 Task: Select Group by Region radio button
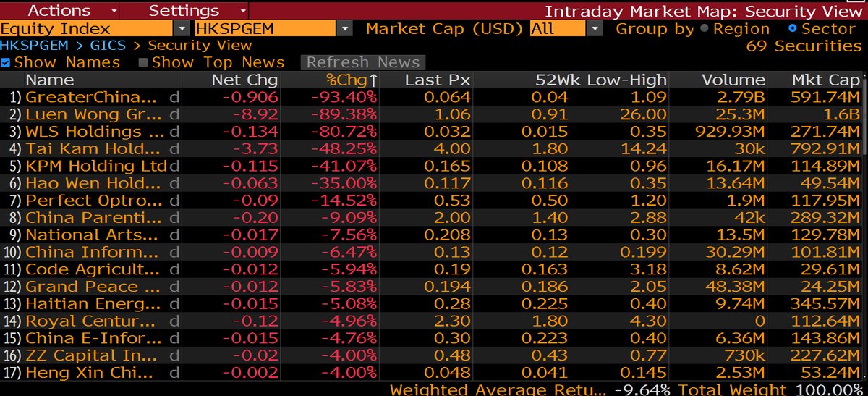click(705, 29)
